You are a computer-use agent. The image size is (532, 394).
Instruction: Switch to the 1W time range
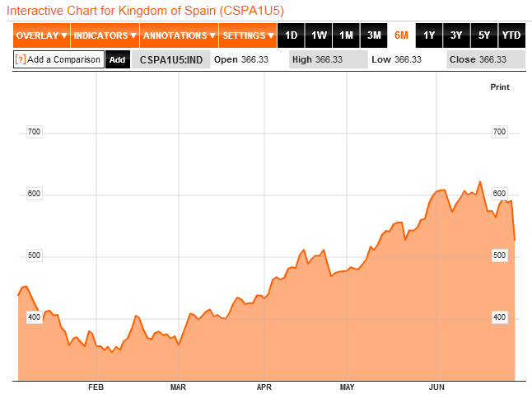319,35
